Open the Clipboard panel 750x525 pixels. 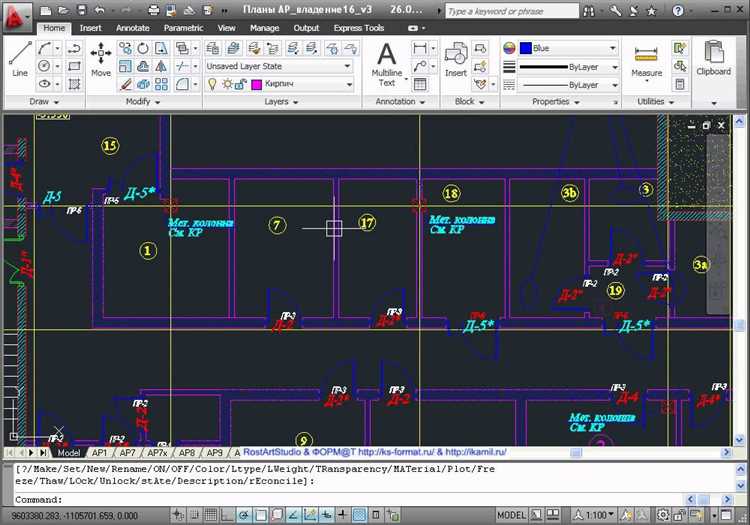(714, 60)
